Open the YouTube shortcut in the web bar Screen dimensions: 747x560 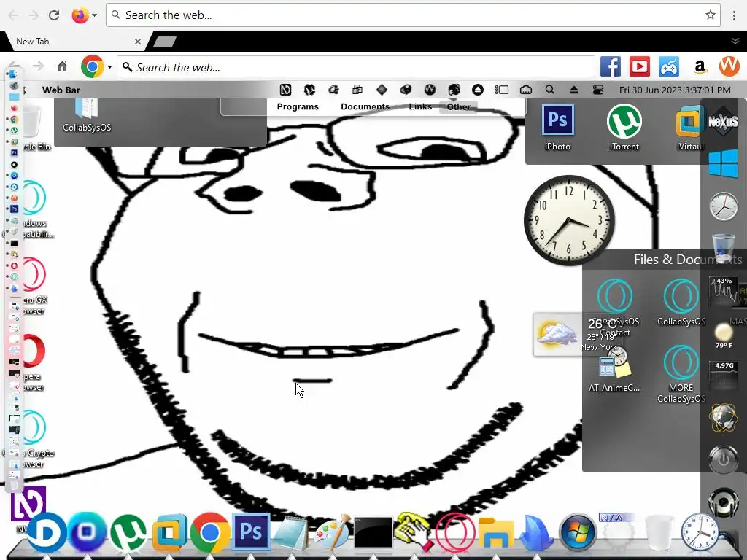[x=639, y=66]
